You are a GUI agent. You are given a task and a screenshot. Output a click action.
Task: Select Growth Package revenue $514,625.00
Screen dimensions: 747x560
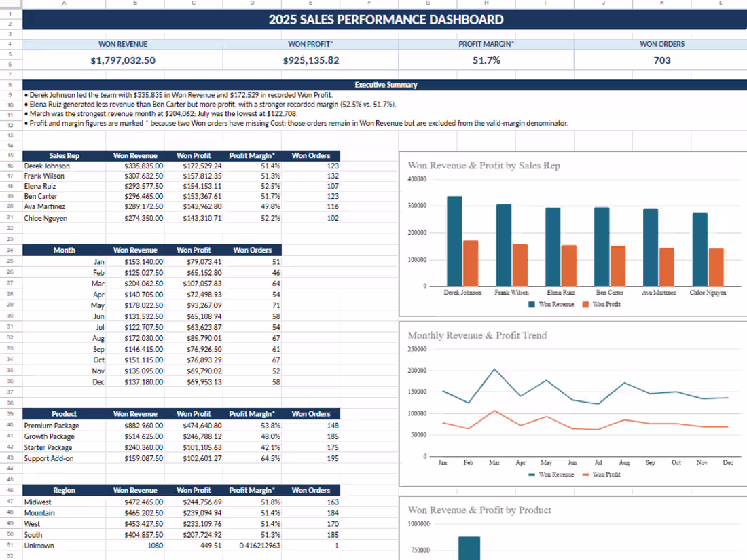tap(135, 436)
